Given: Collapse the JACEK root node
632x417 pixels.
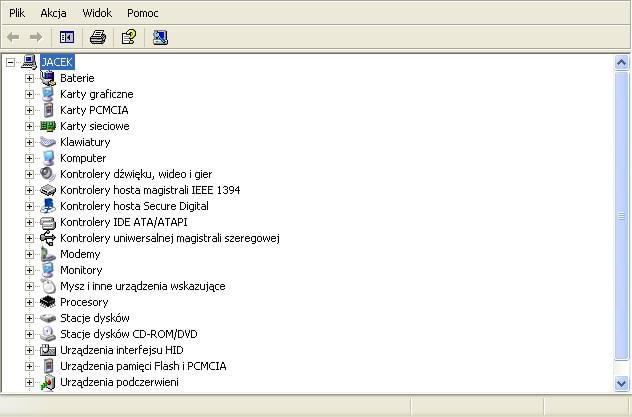Looking at the screenshot, I should tap(10, 62).
